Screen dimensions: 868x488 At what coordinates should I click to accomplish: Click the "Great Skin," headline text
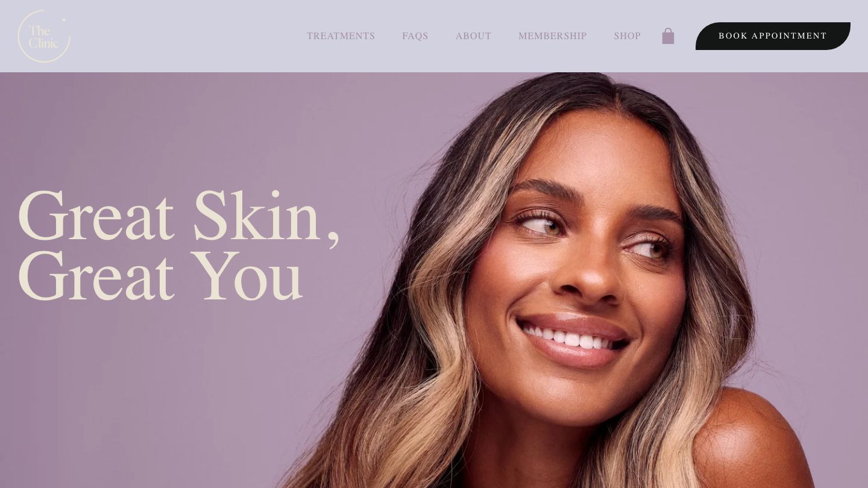coord(180,217)
